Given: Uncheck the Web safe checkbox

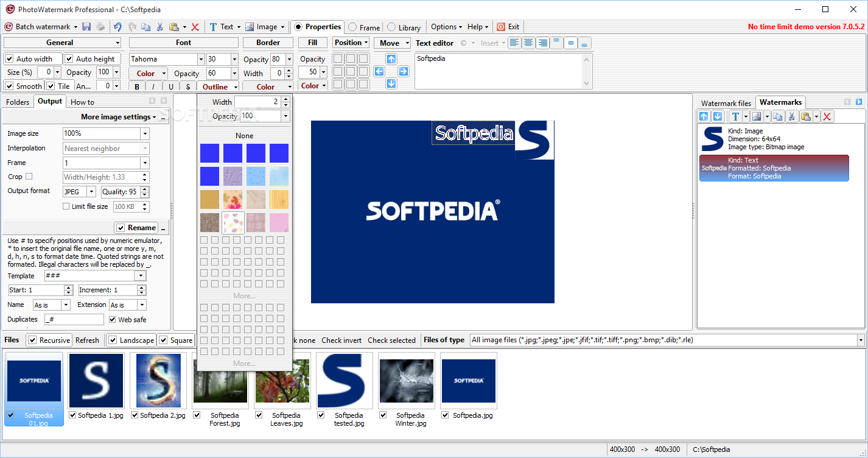Looking at the screenshot, I should pos(113,319).
